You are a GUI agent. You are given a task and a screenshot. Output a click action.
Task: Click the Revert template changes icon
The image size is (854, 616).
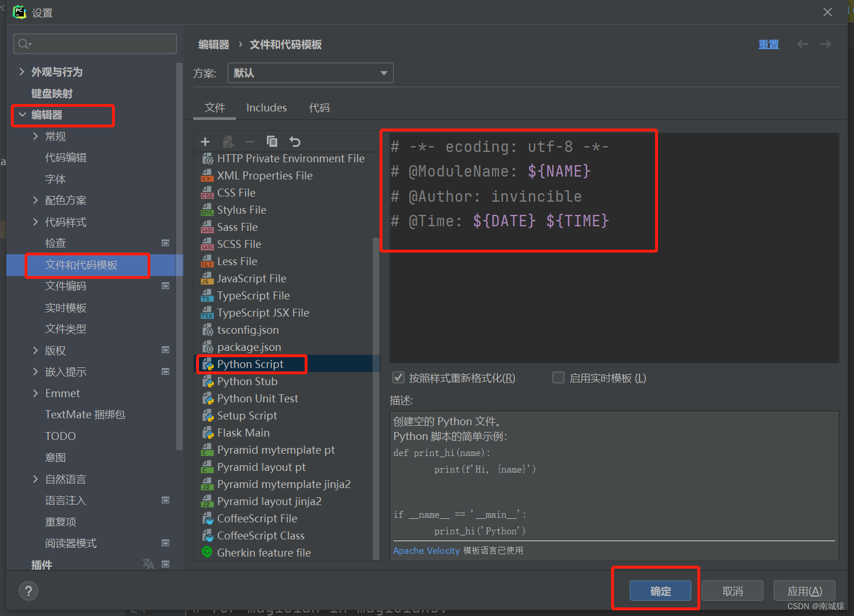click(295, 141)
